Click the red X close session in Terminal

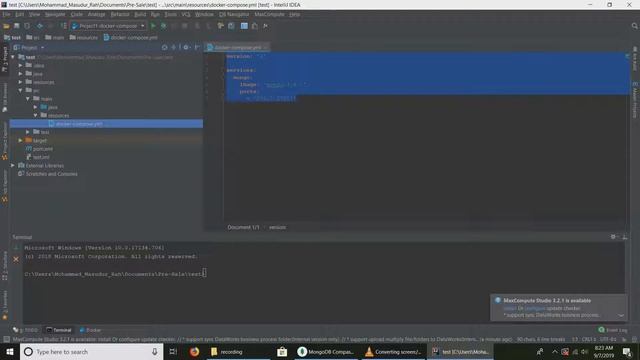pos(16,259)
